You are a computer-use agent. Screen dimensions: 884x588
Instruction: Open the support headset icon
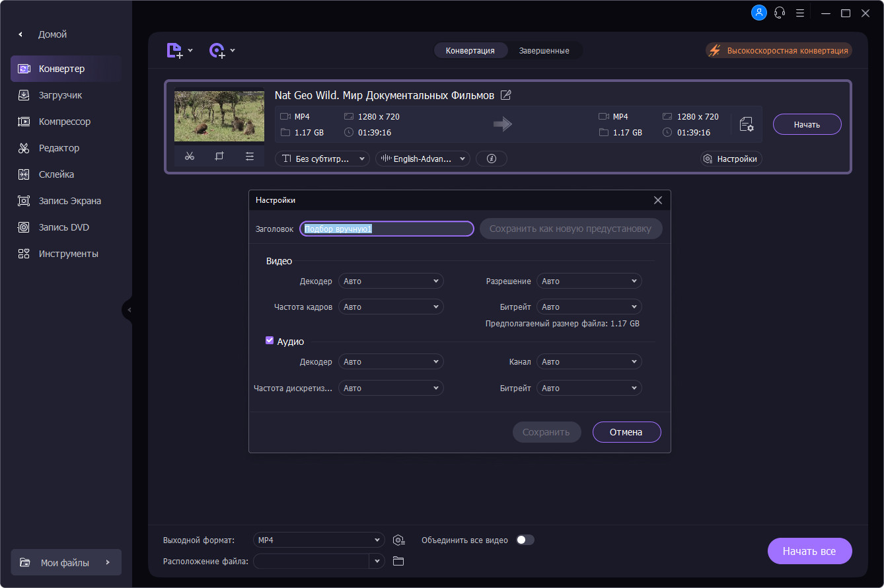780,13
